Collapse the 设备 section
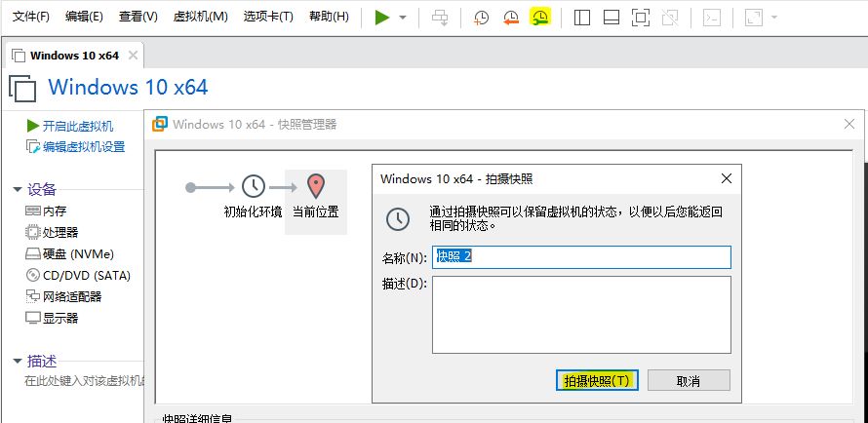Viewport: 868px width, 423px height. [18, 189]
